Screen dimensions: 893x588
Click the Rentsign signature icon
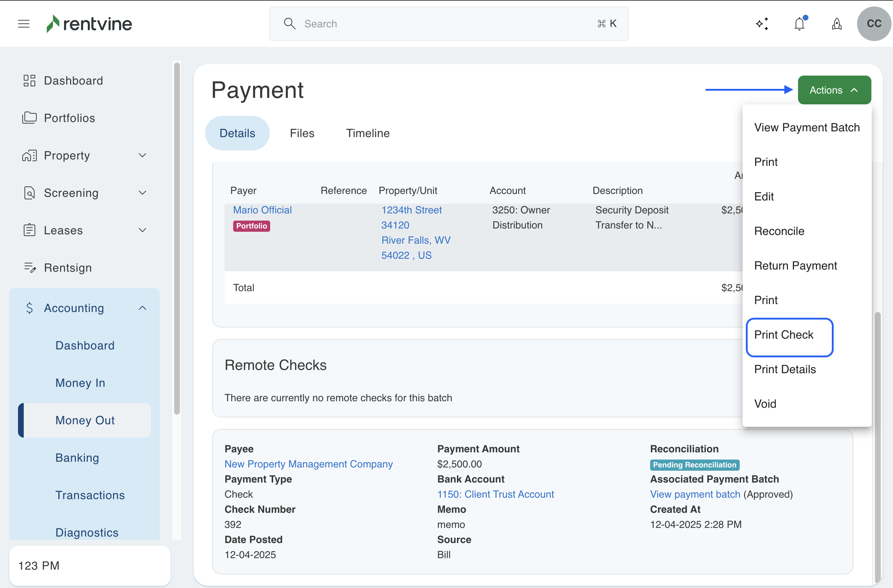pyautogui.click(x=29, y=267)
